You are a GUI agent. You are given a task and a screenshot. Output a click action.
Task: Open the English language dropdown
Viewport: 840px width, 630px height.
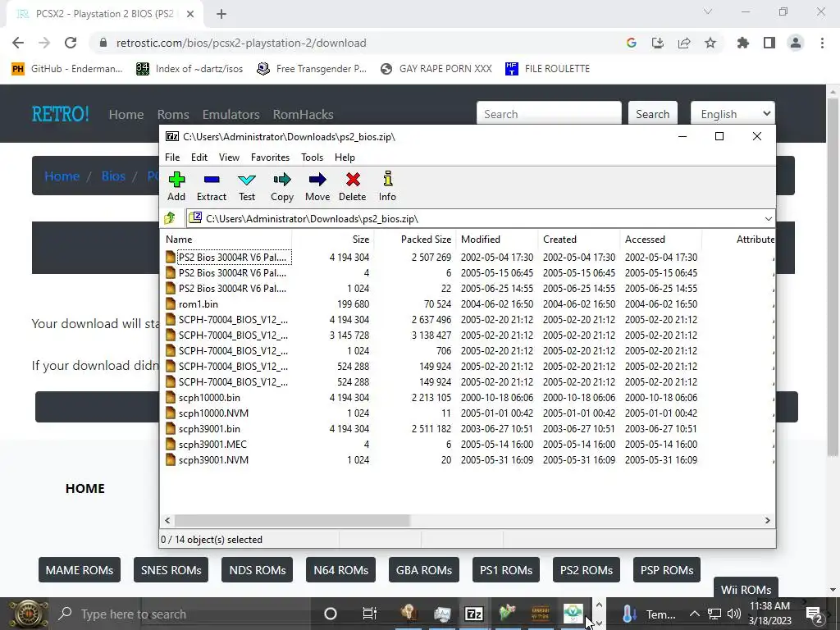tap(733, 114)
